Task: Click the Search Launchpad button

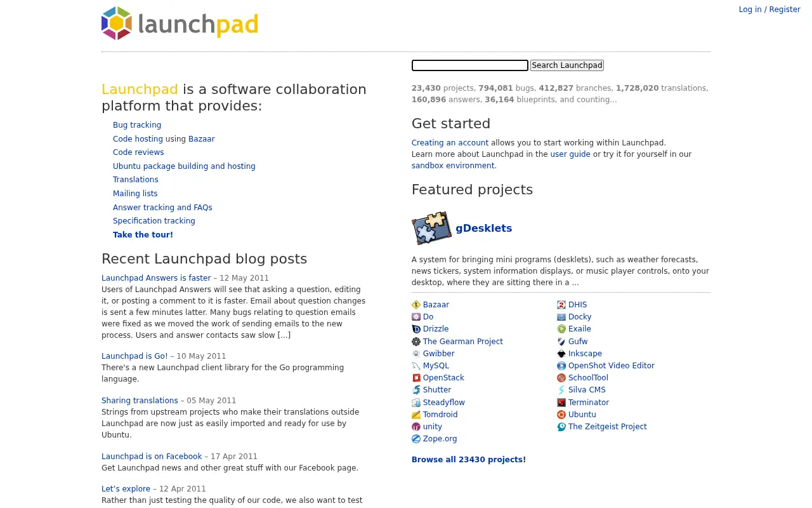Action: 567,65
